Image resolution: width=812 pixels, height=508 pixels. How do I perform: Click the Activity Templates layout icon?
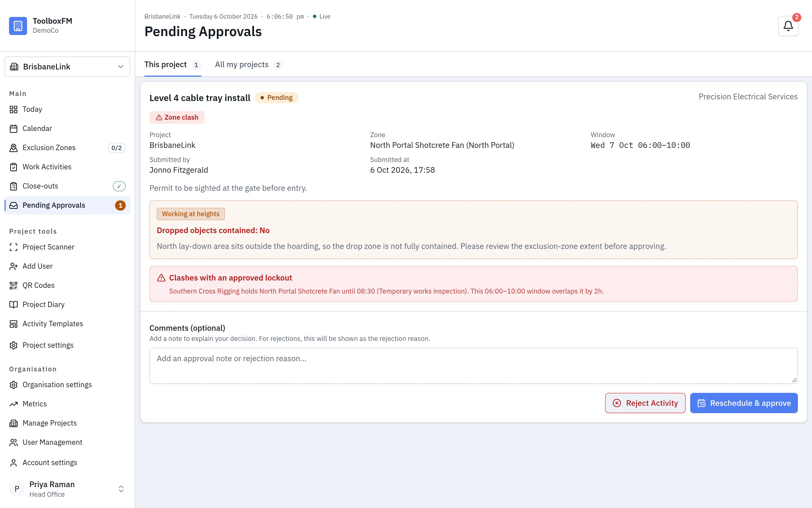14,324
